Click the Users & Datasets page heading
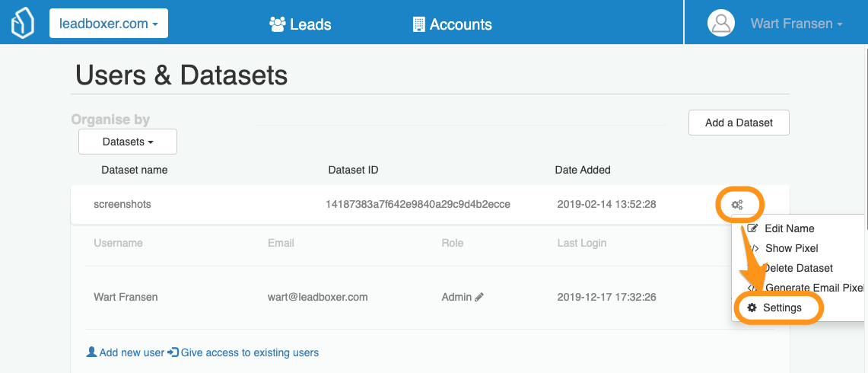The image size is (868, 373). (182, 75)
